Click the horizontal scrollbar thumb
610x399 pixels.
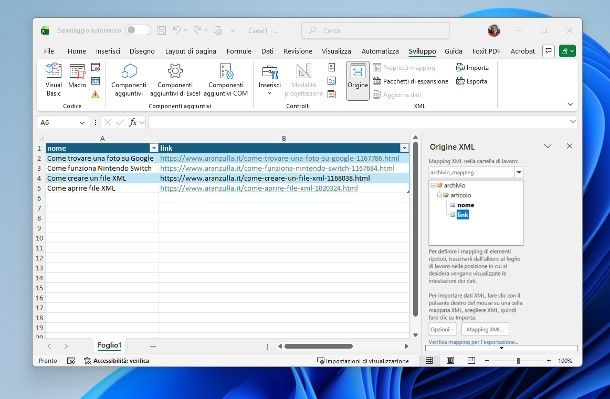tap(319, 346)
